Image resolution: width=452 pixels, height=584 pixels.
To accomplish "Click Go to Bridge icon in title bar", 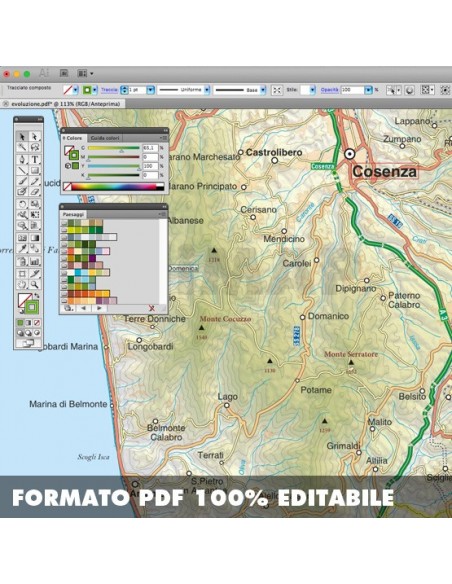I will pos(64,73).
